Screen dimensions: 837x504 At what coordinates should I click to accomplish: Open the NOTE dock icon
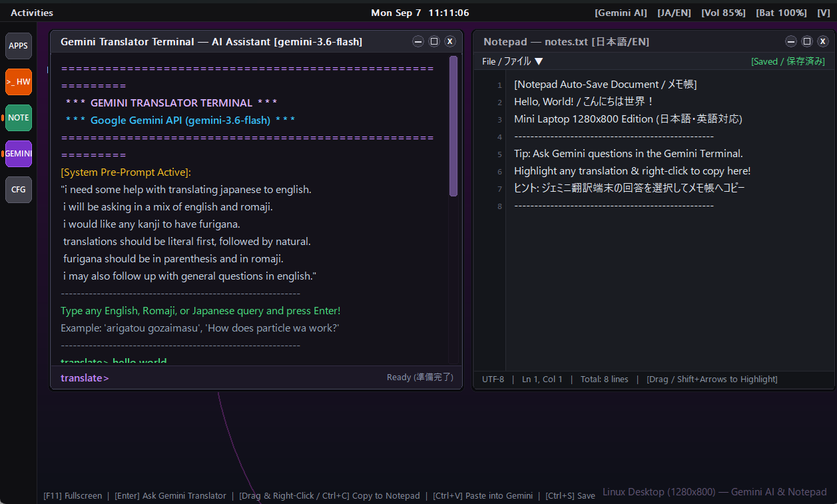(19, 118)
